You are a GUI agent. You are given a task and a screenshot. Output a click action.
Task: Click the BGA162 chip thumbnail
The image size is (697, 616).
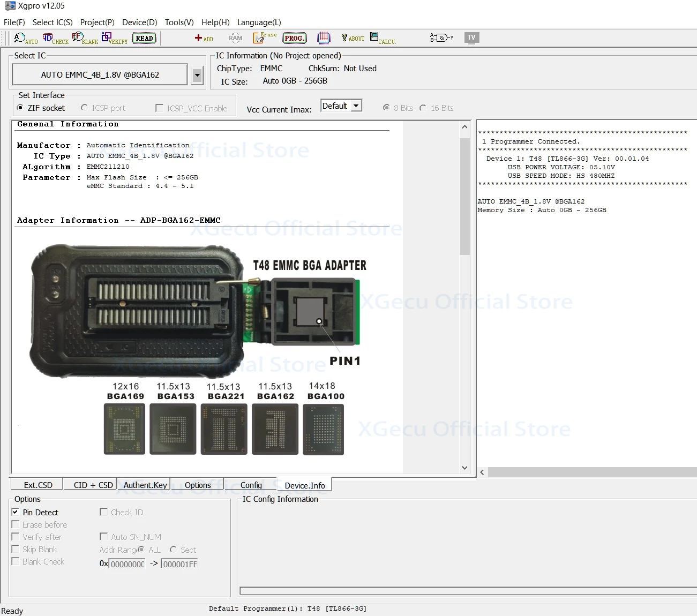(275, 430)
